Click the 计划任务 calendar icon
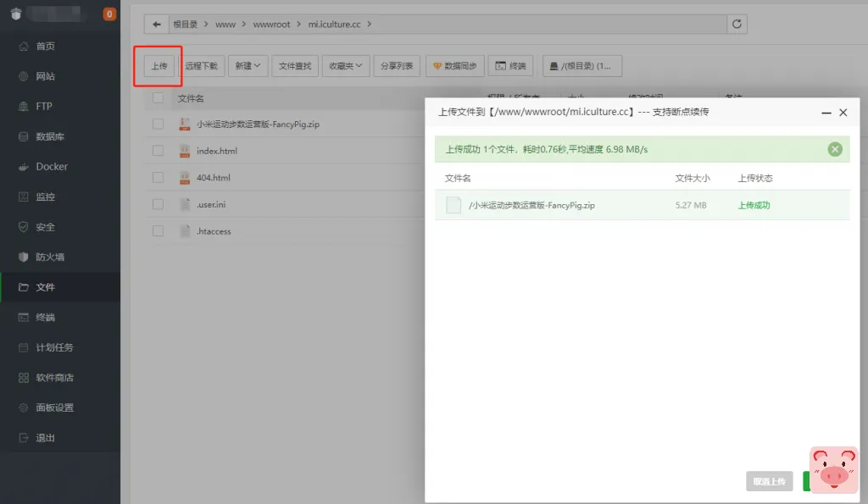Viewport: 868px width, 504px height. click(23, 347)
